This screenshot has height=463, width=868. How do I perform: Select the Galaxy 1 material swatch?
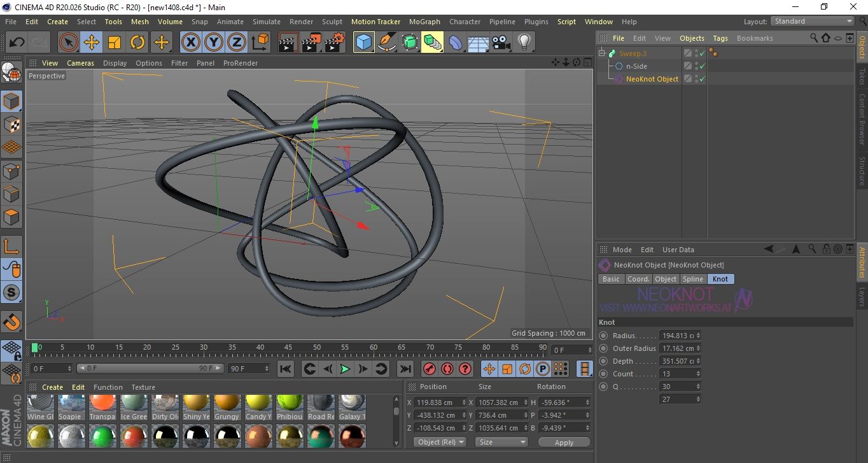(351, 404)
